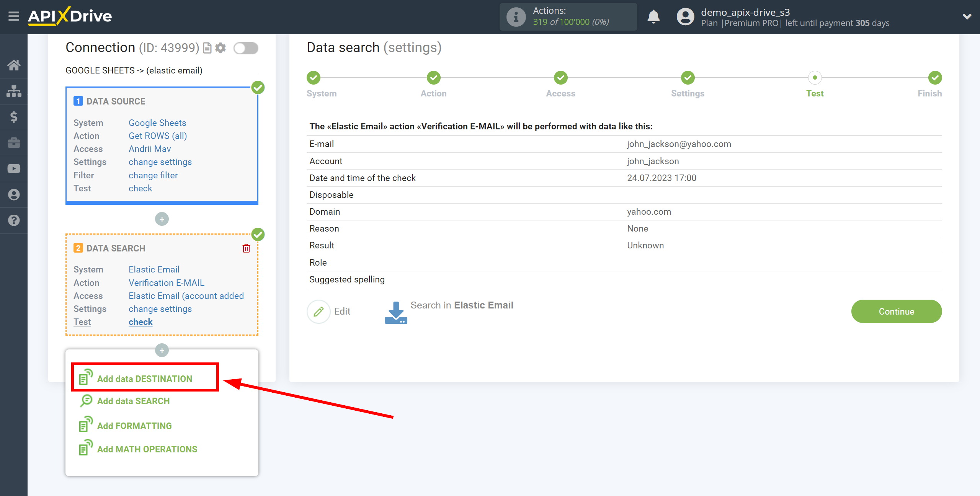The width and height of the screenshot is (980, 496).
Task: Click the user avatar icon
Action: click(685, 17)
